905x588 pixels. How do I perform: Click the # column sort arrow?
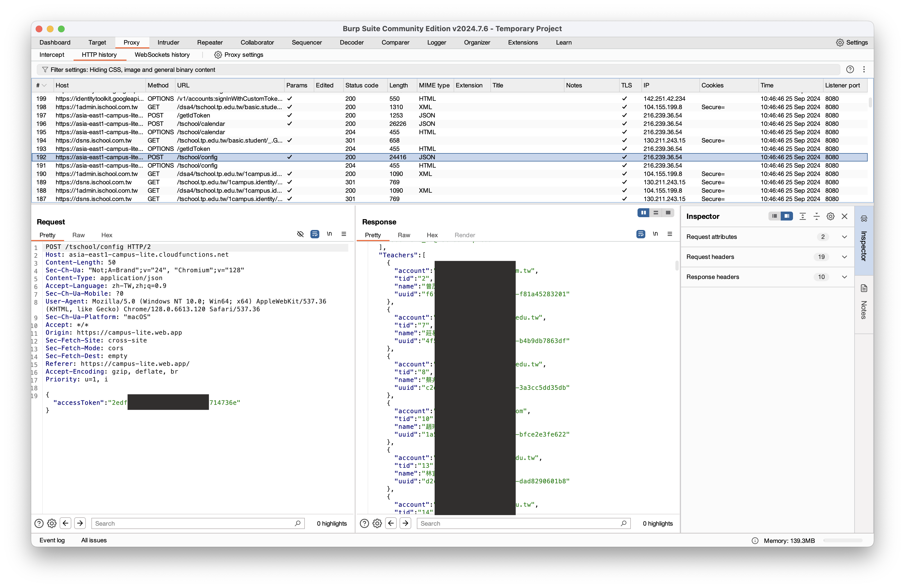coord(45,85)
